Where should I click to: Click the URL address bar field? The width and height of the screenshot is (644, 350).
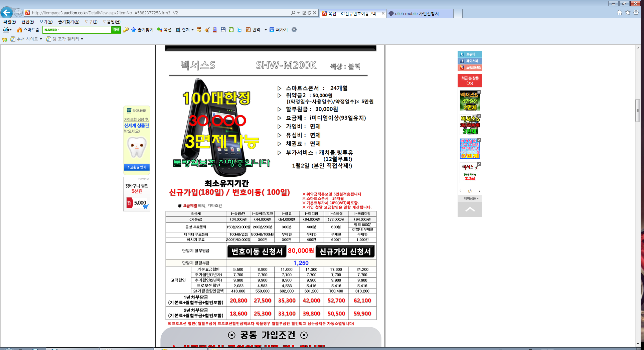(x=160, y=13)
